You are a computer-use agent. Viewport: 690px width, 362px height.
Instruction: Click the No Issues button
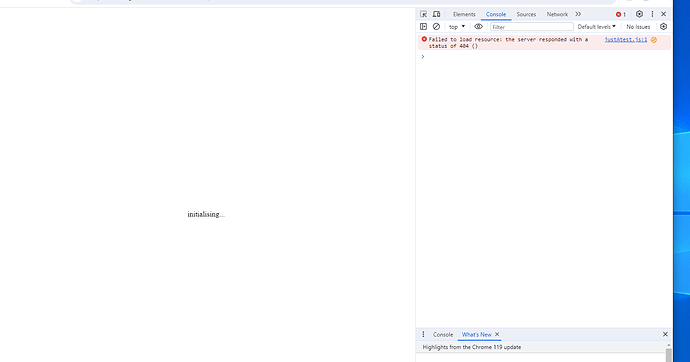click(638, 27)
